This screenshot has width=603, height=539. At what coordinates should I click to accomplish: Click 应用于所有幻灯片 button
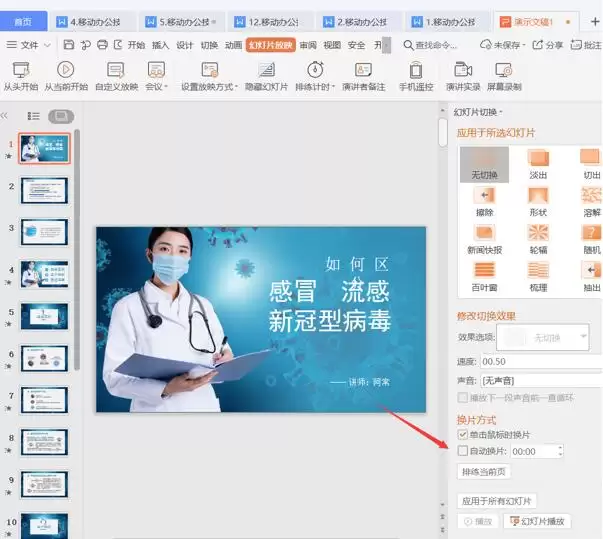click(x=497, y=500)
